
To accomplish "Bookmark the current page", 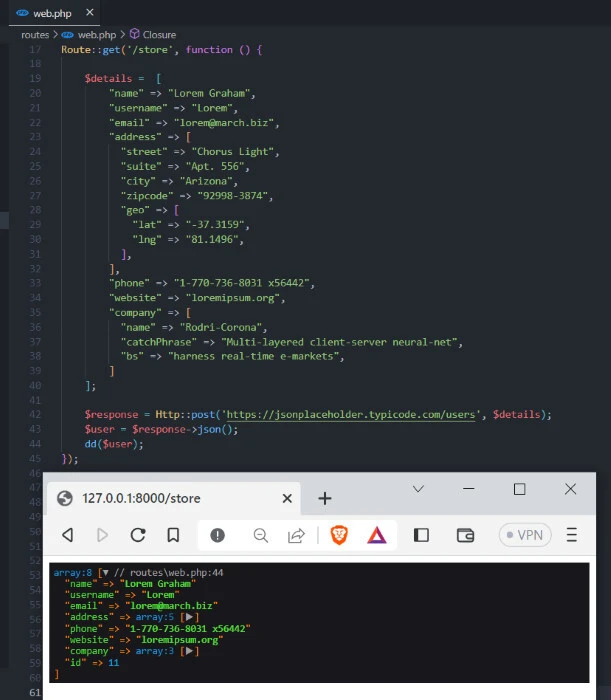I will (173, 535).
